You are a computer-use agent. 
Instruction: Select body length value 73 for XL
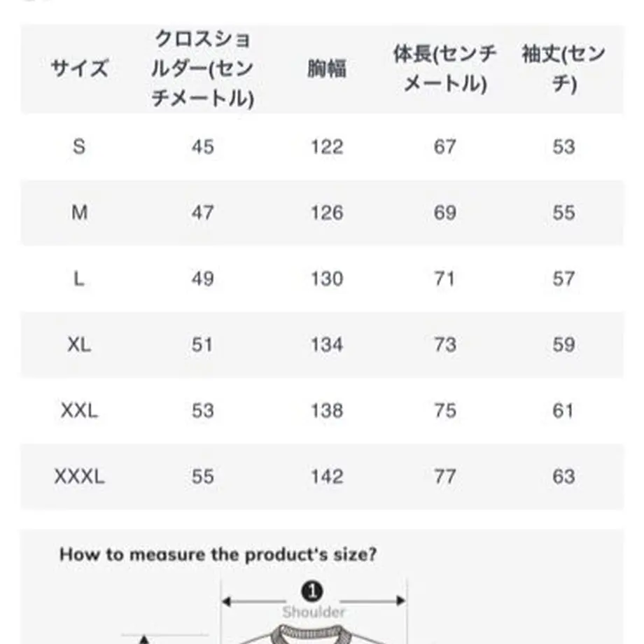click(x=445, y=345)
